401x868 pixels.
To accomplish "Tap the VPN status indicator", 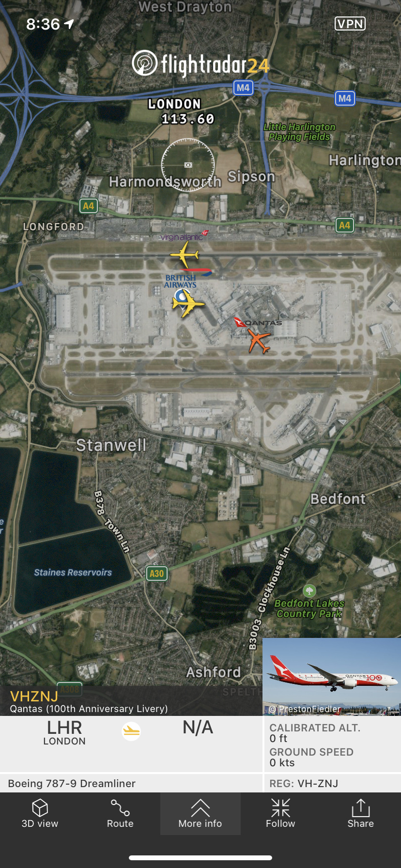I will point(350,24).
